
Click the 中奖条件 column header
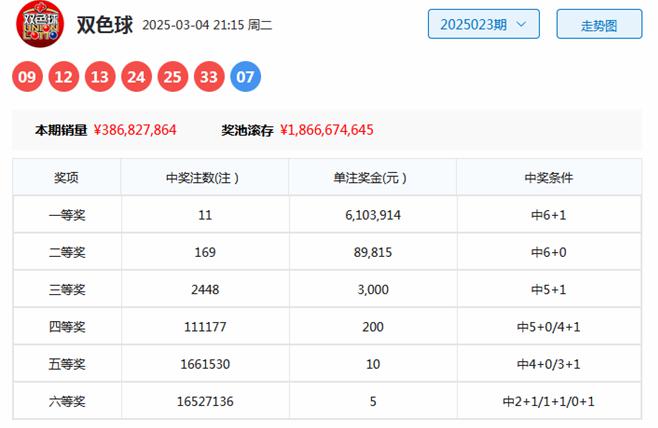click(548, 178)
